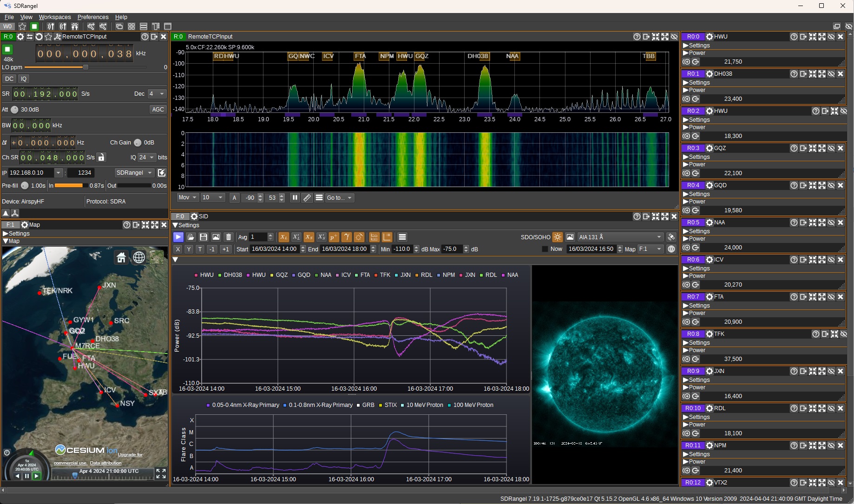Click the add channel icon on RemoteTCPInput
The image size is (854, 504).
58,37
